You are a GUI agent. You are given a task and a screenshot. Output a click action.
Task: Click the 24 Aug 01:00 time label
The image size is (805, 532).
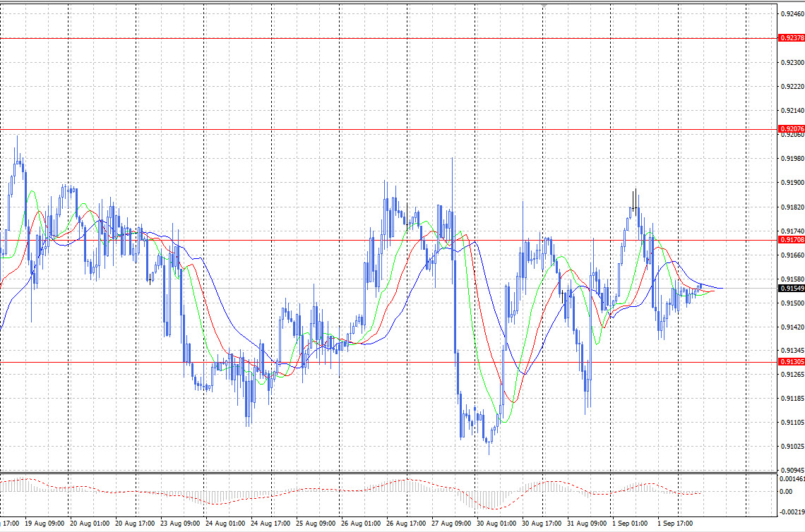click(225, 524)
